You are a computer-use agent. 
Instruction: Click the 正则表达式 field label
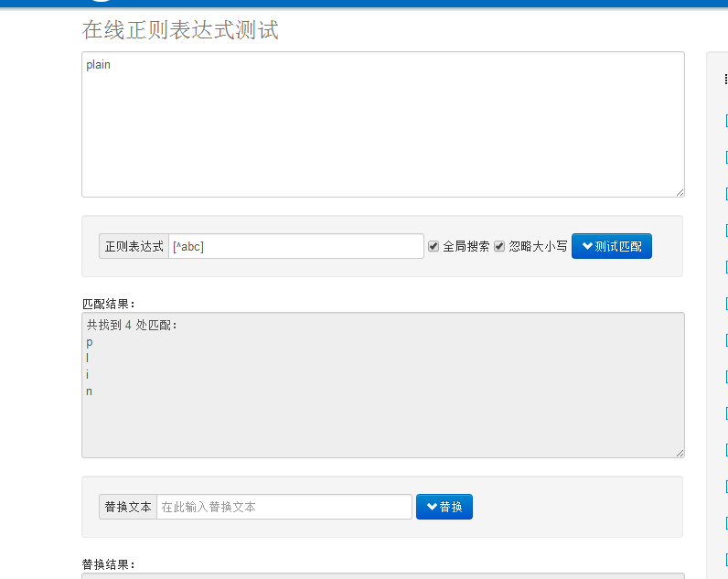134,246
